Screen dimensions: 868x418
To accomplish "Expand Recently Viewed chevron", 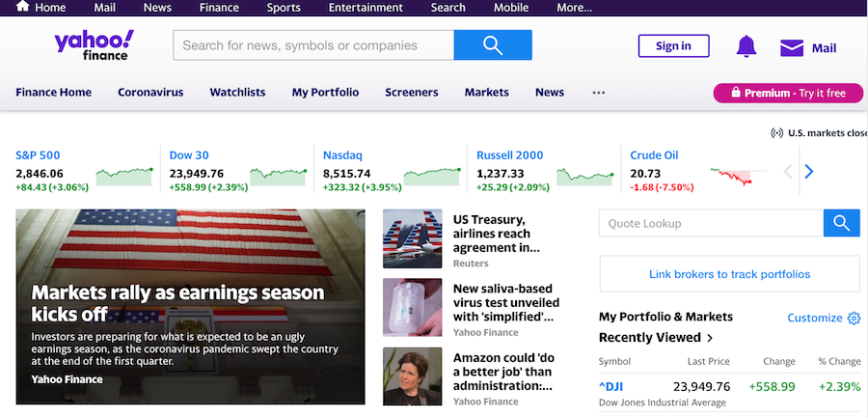I will [x=711, y=338].
